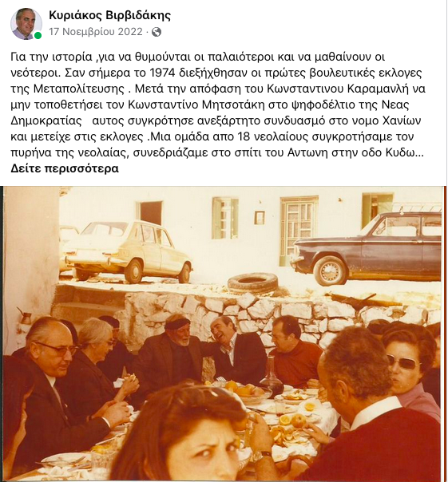Click the globe public privacy icon
The image size is (448, 482).
[x=157, y=32]
